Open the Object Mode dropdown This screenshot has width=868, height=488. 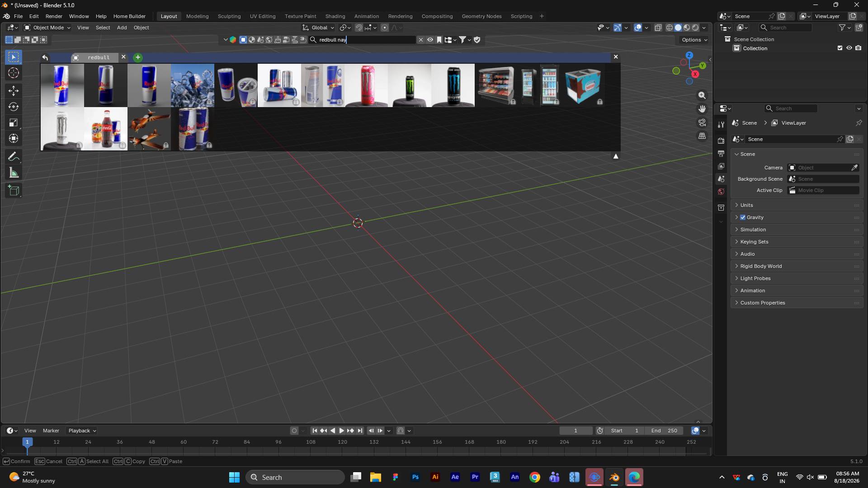47,28
